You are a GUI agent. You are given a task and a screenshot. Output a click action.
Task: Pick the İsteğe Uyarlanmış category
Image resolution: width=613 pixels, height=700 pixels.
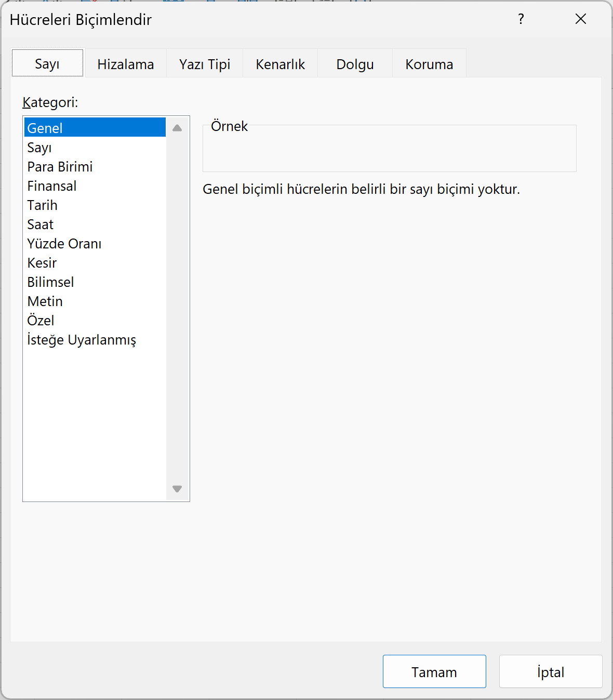[81, 340]
